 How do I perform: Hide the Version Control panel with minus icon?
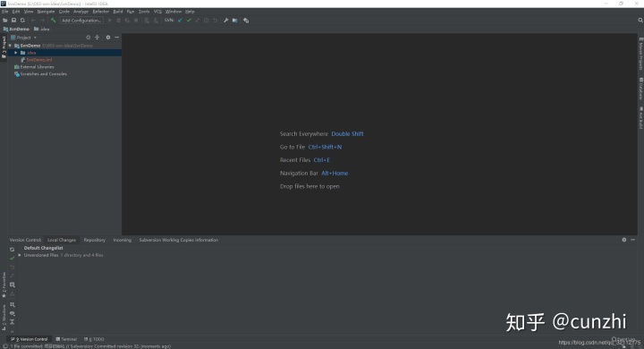tap(633, 240)
